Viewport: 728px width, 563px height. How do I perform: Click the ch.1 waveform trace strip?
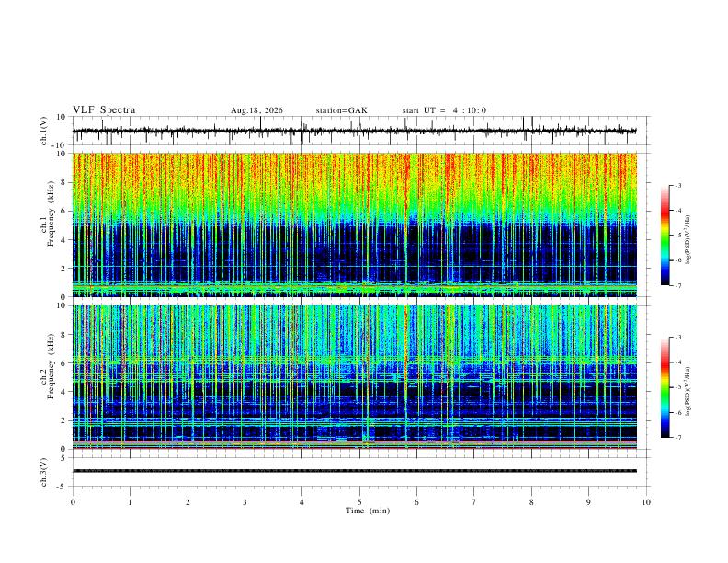tap(355, 131)
